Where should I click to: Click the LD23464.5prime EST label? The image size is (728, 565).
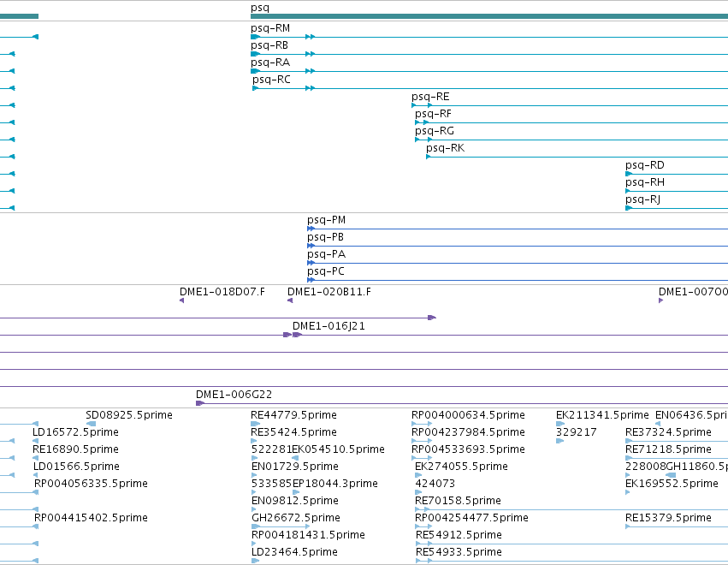click(x=294, y=552)
